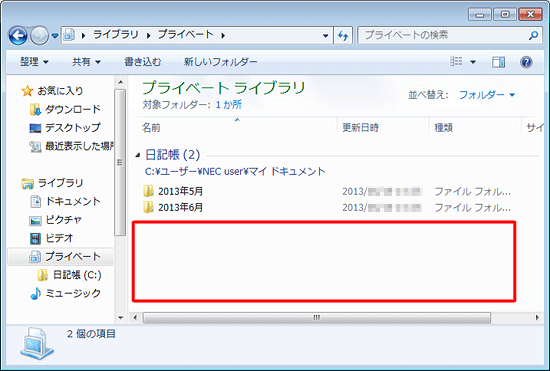The width and height of the screenshot is (550, 371).
Task: Click the horizontal scrollbar thumb
Action: pos(317,318)
